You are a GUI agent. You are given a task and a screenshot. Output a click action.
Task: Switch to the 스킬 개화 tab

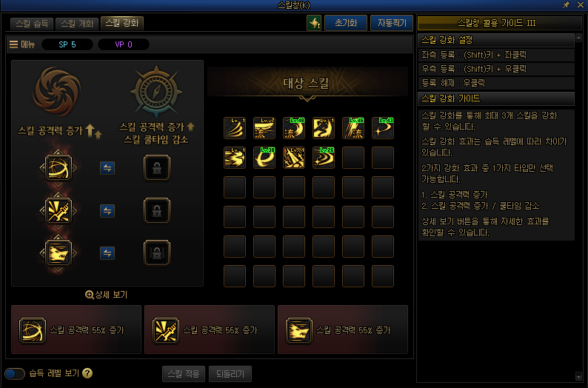point(77,24)
